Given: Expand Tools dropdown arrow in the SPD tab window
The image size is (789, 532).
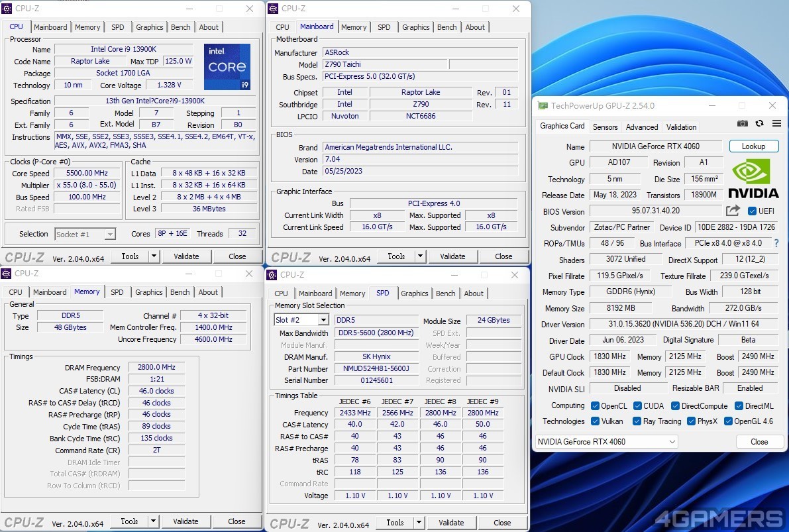Looking at the screenshot, I should tap(419, 523).
